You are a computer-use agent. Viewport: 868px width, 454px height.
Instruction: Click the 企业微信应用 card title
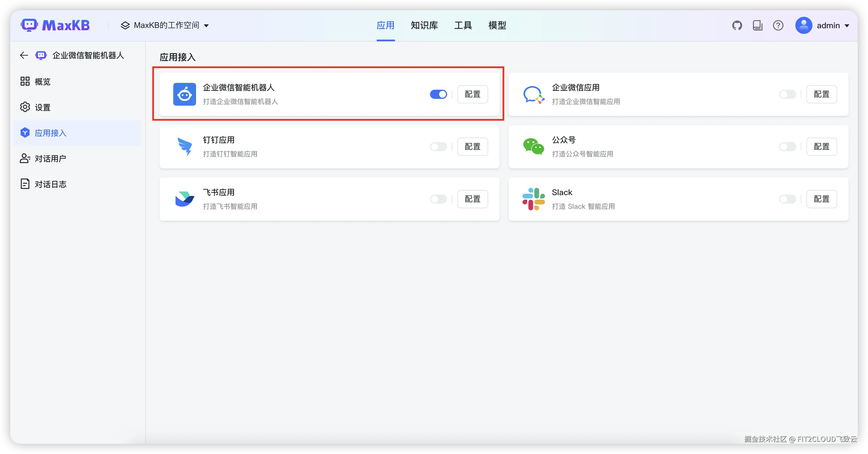[x=576, y=87]
